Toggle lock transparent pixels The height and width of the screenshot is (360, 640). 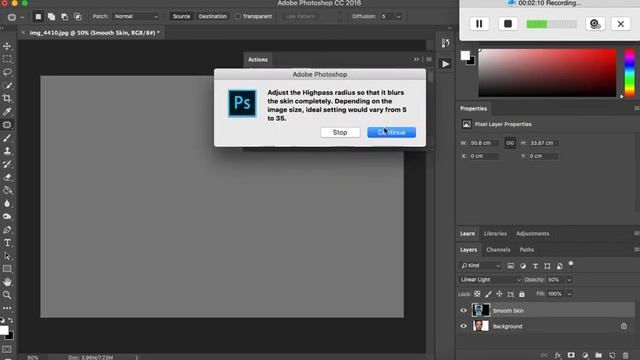[477, 294]
